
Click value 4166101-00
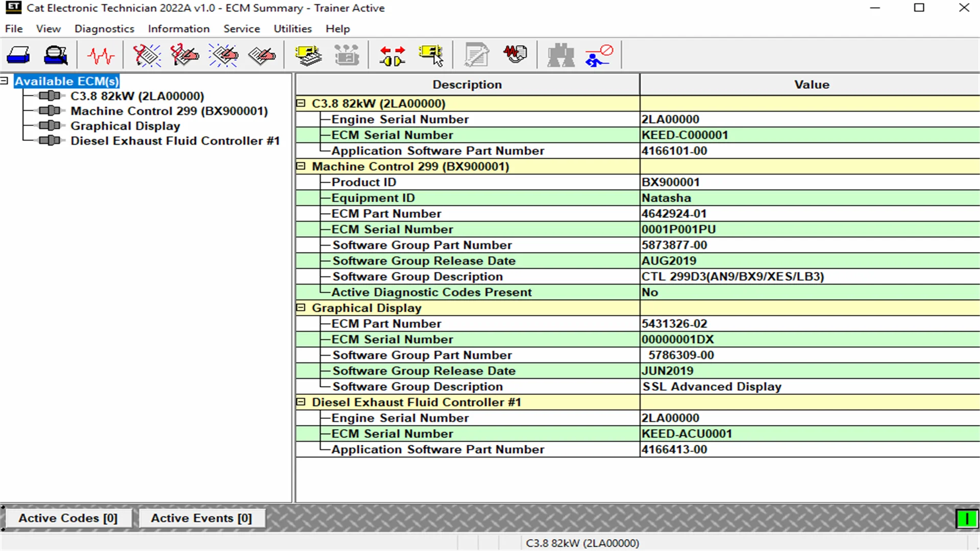(x=674, y=151)
